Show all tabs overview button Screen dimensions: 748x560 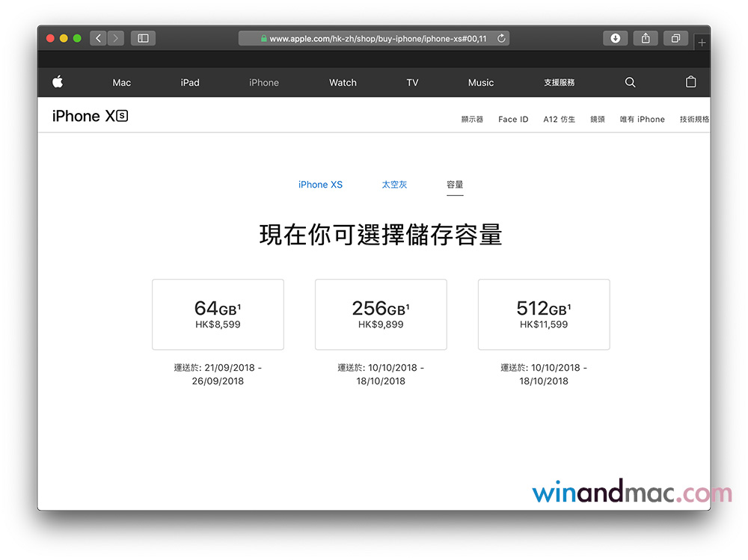(x=675, y=38)
